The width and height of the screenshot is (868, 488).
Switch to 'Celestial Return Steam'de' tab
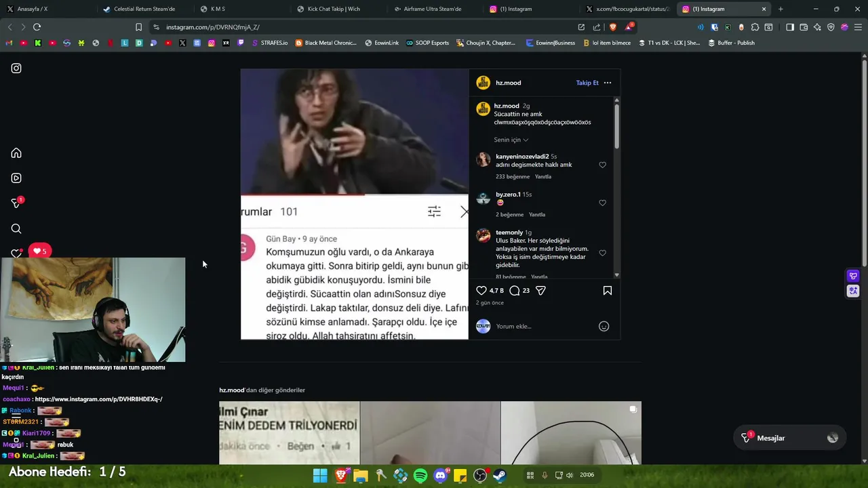tap(144, 9)
